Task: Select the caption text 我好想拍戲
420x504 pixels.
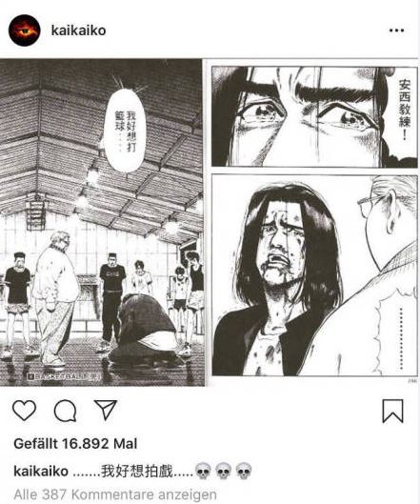Action: coord(137,472)
